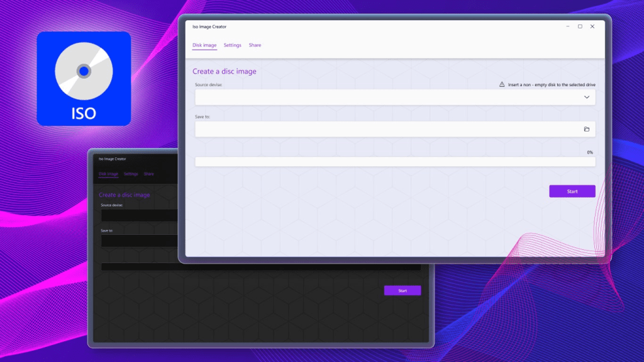Click the 0% progress bar in the light window
This screenshot has width=644, height=362.
click(394, 162)
